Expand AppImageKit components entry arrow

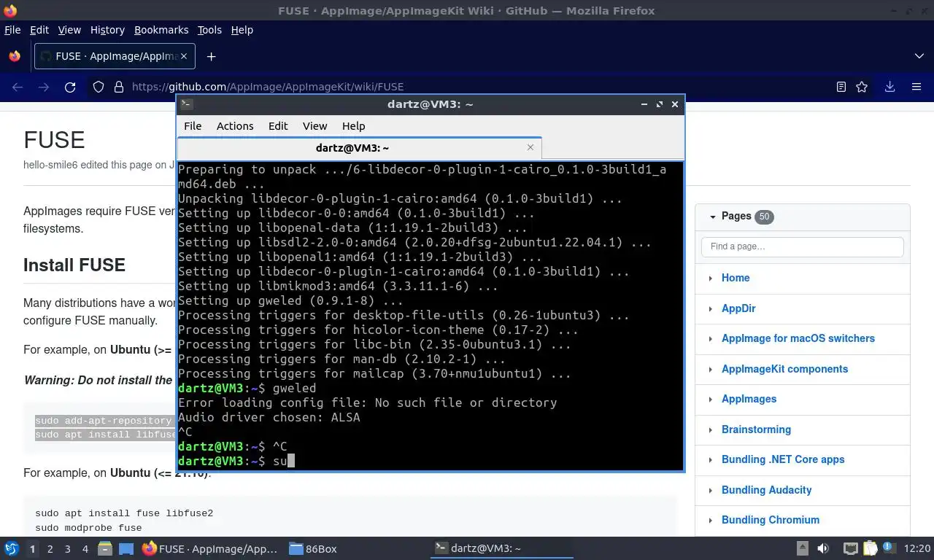click(711, 369)
